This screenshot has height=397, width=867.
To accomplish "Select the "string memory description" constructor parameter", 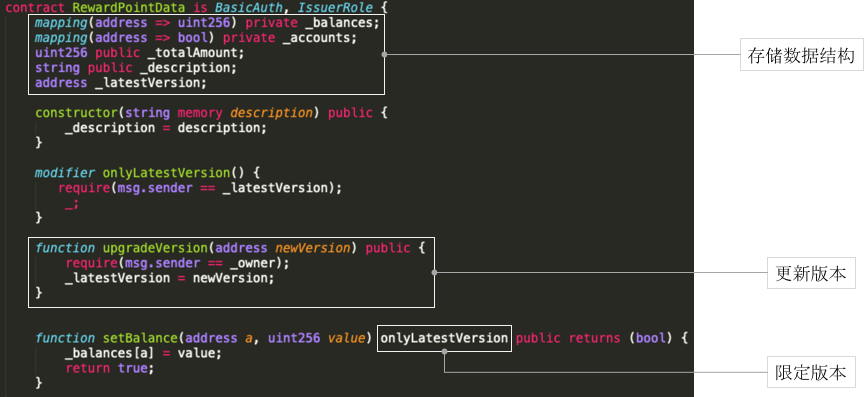I will (218, 113).
